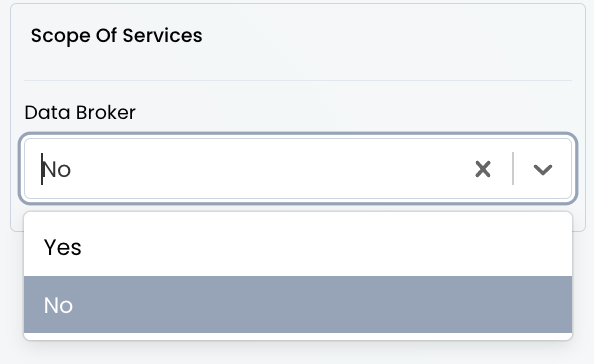Image resolution: width=594 pixels, height=364 pixels.
Task: Click the vertical separator beside the chevron
Action: 513,169
